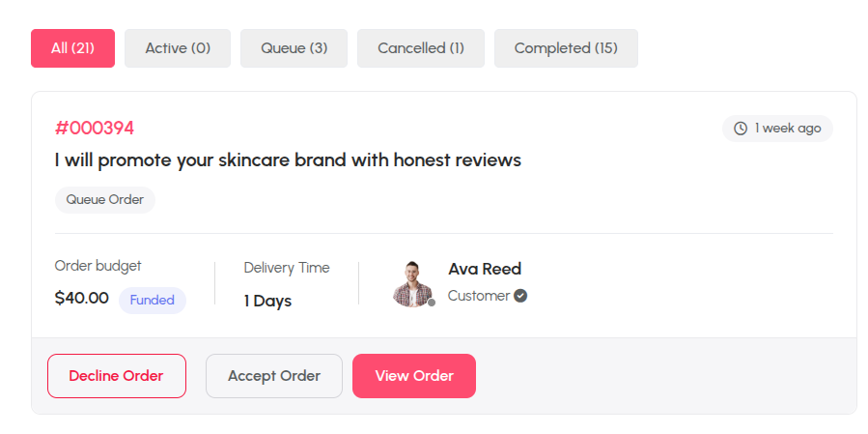
Task: Click the $40.00 order budget amount
Action: [82, 299]
